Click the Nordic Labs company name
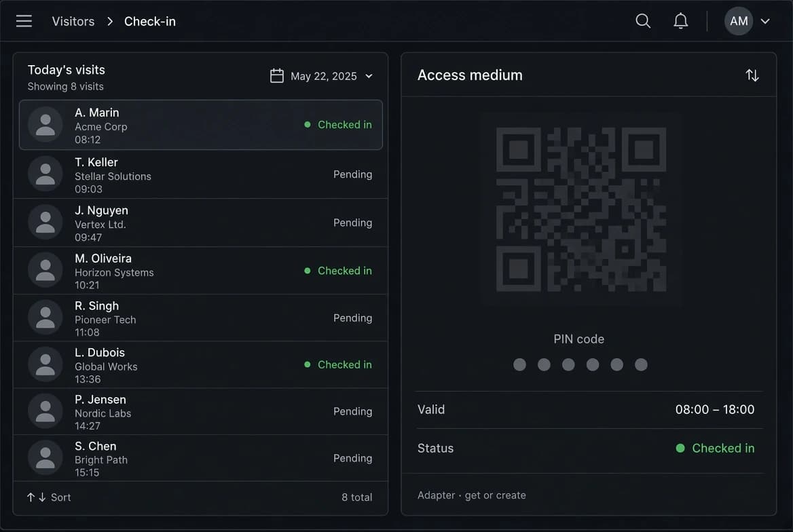793x532 pixels. pos(103,413)
